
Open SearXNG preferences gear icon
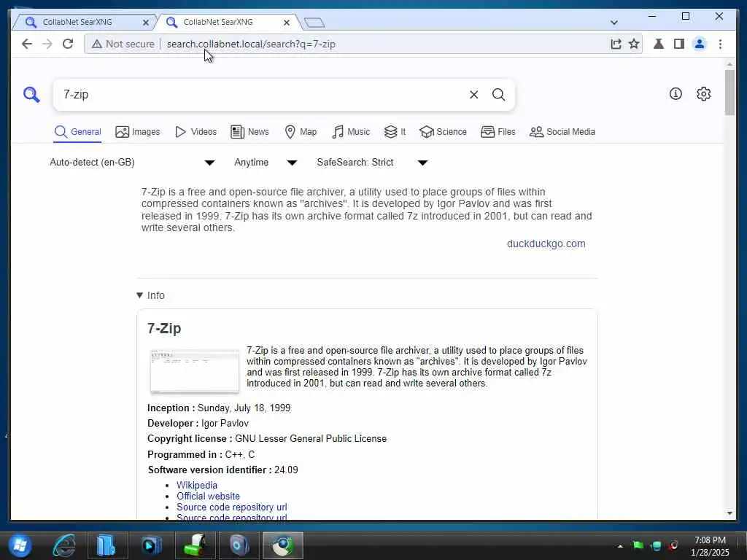coord(704,94)
